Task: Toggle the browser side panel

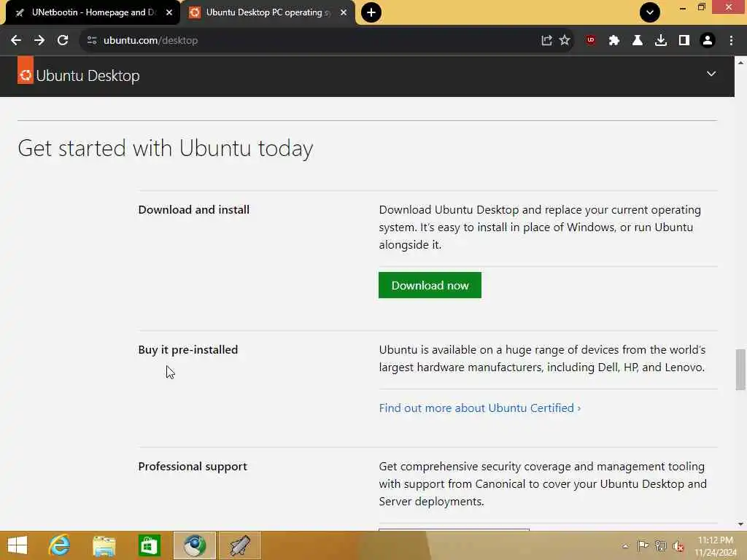Action: (684, 41)
